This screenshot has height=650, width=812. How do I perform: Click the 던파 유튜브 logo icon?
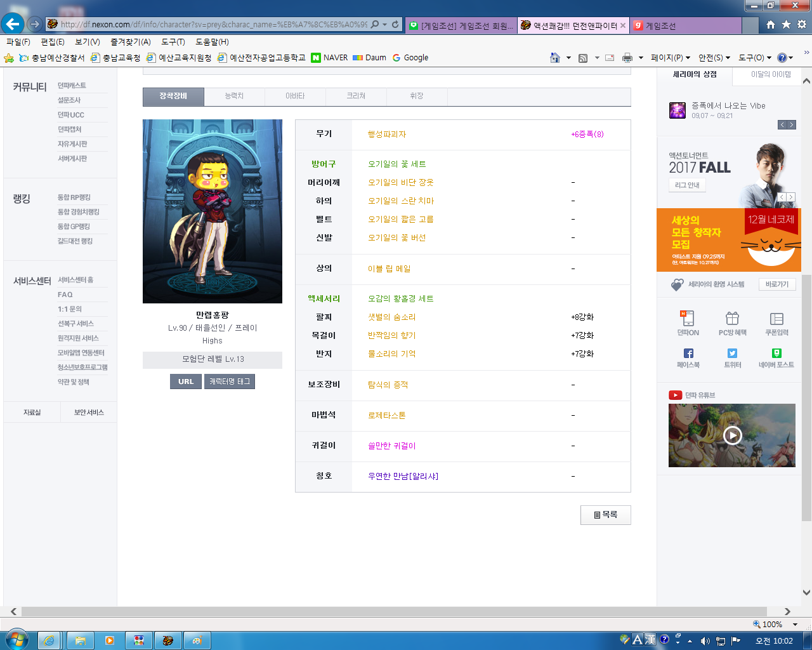(x=675, y=395)
